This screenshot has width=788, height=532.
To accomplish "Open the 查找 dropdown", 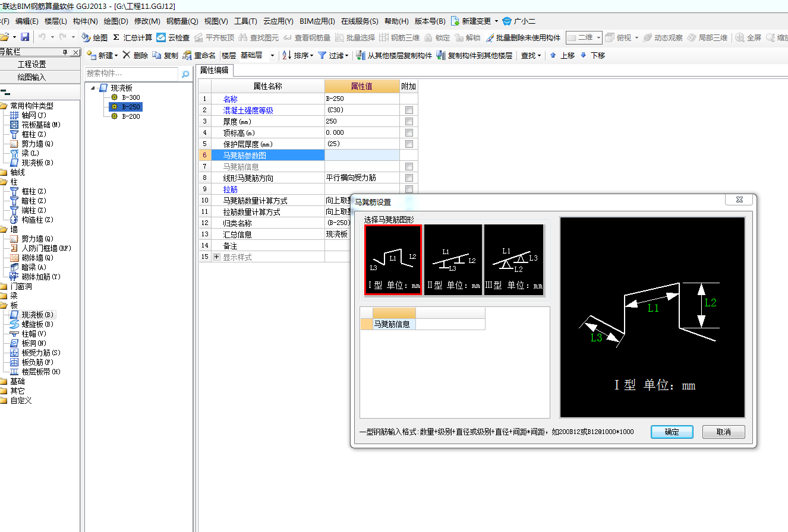I will [531, 55].
